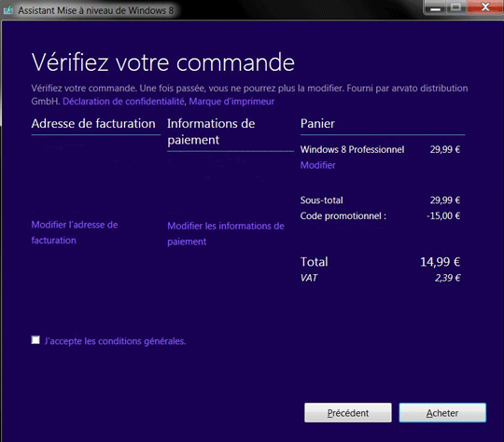
Task: Click Modifier les informations de paiement
Action: tap(226, 233)
